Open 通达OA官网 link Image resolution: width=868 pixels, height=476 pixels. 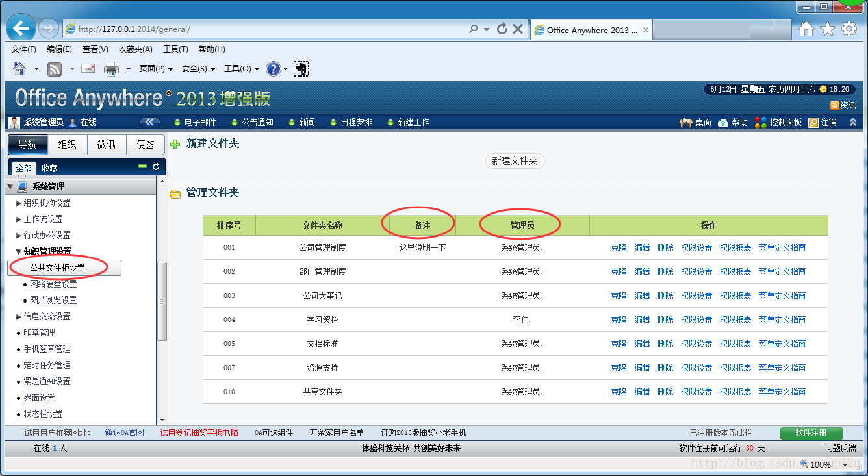pyautogui.click(x=125, y=432)
